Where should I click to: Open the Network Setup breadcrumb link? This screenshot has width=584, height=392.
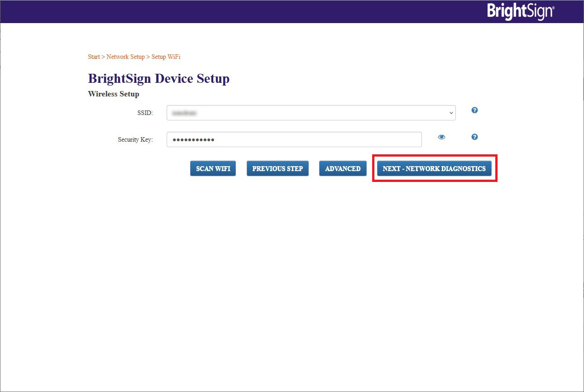tap(125, 57)
